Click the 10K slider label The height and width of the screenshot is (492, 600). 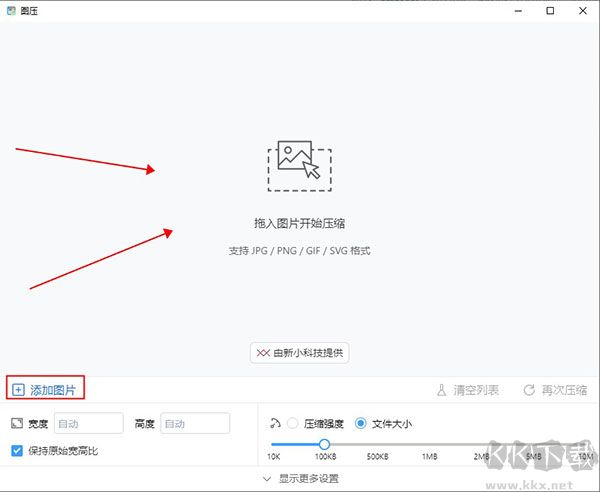pyautogui.click(x=274, y=456)
